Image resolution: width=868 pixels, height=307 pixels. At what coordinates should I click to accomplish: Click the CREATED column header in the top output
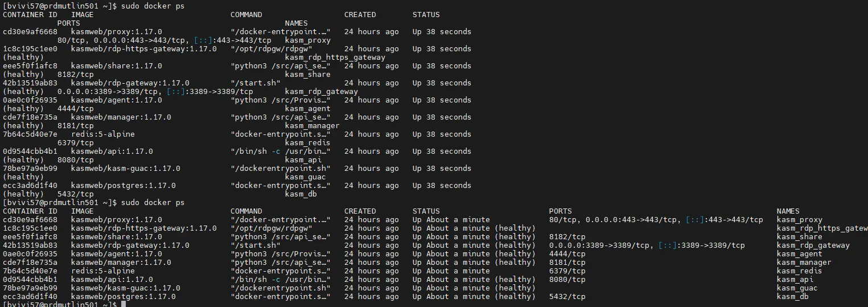tap(360, 14)
